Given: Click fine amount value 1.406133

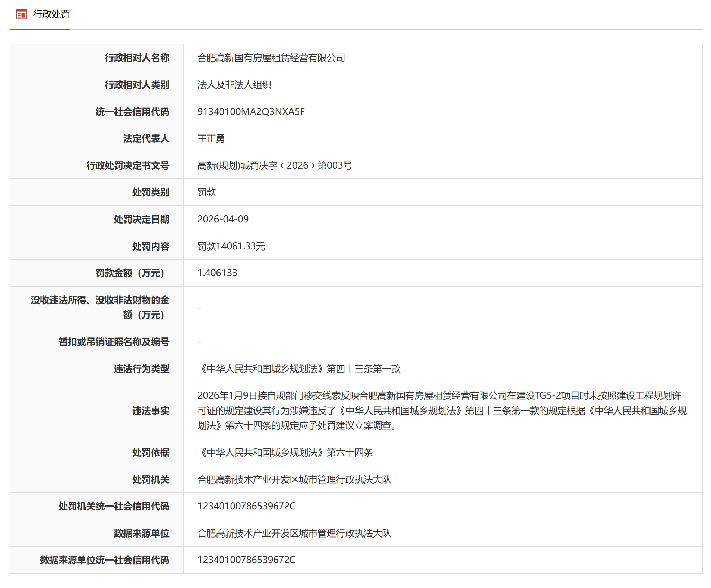Looking at the screenshot, I should click(217, 273).
